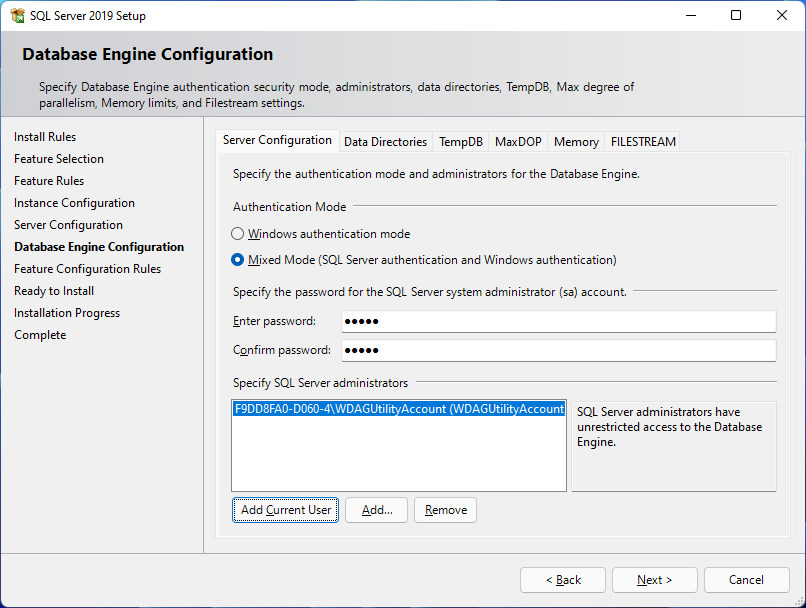Click the administrators description info panel
Screen dimensions: 806x608
(673, 446)
